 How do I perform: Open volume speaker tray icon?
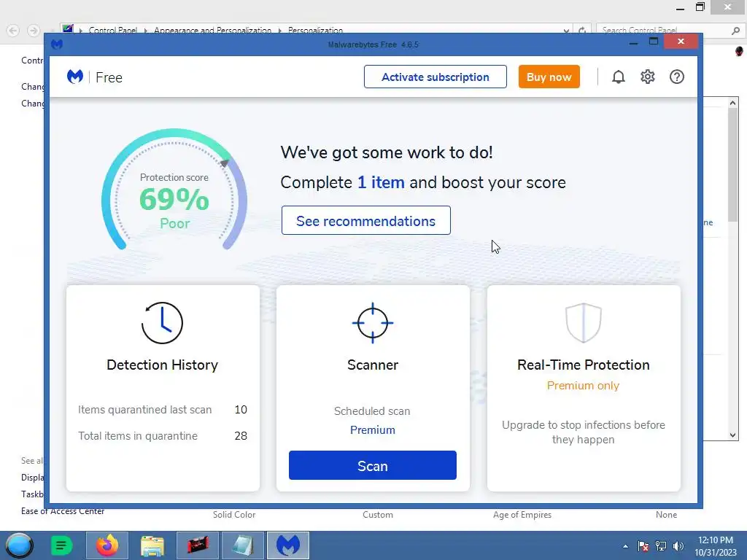tap(678, 546)
